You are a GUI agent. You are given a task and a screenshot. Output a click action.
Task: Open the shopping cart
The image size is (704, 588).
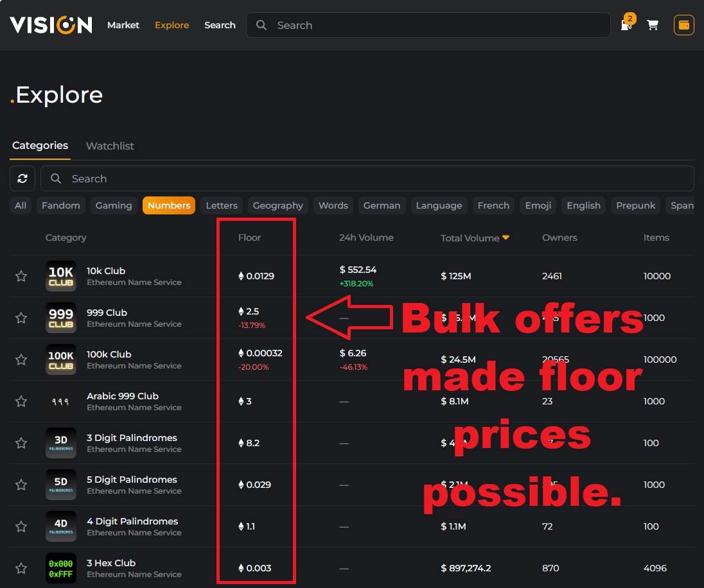653,25
